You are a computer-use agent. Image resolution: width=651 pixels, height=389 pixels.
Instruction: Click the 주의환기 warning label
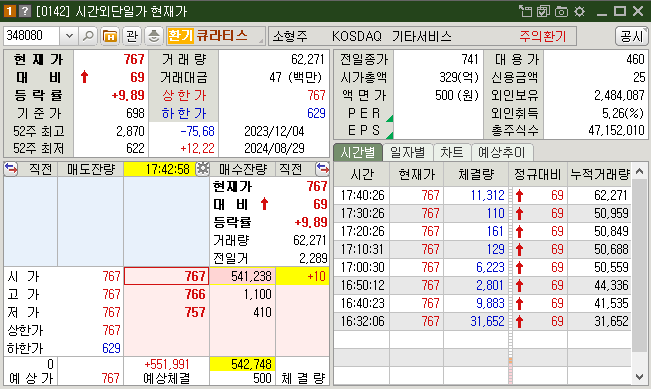click(543, 37)
